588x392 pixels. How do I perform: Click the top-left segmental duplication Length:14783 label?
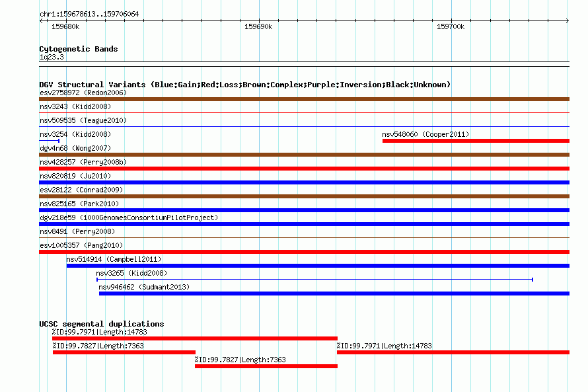pos(99,332)
